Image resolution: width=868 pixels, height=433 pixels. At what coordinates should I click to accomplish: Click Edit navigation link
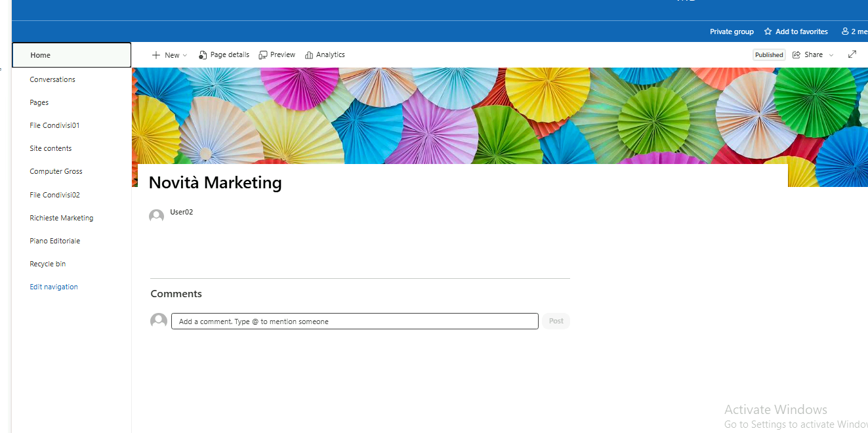54,287
